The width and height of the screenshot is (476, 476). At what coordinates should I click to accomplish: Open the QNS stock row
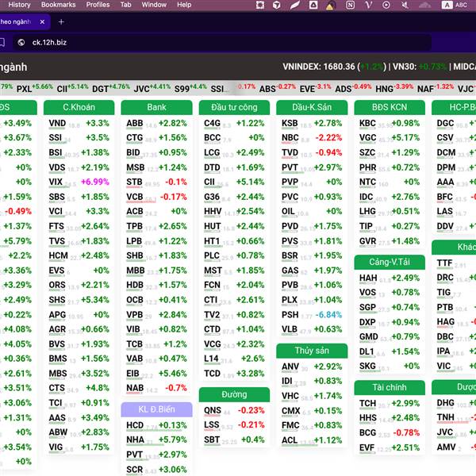[234, 410]
